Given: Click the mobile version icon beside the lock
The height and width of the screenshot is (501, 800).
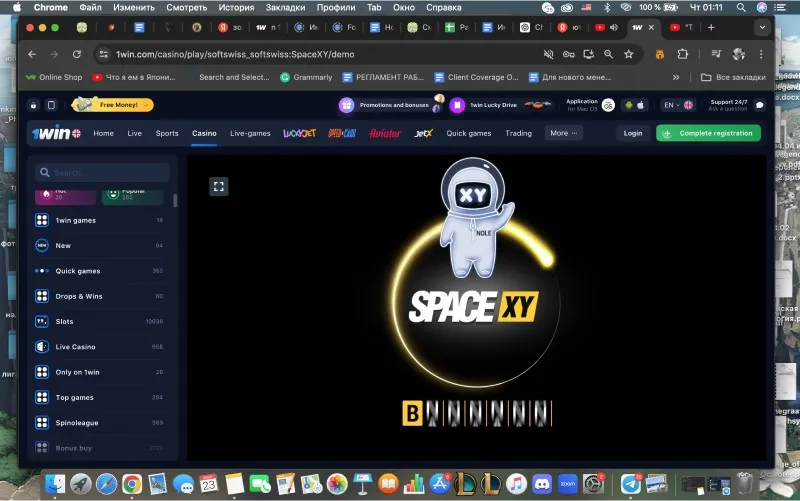Looking at the screenshot, I should coord(52,105).
